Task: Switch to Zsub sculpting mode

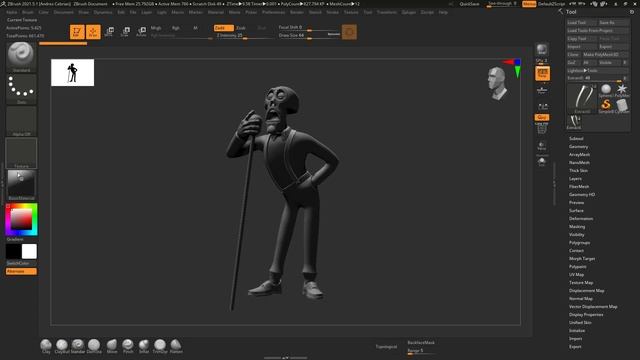Action: 241,28
